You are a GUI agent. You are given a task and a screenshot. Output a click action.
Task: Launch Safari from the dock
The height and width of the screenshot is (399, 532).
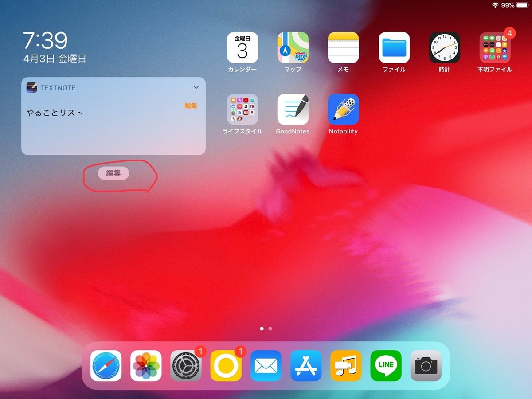click(106, 366)
